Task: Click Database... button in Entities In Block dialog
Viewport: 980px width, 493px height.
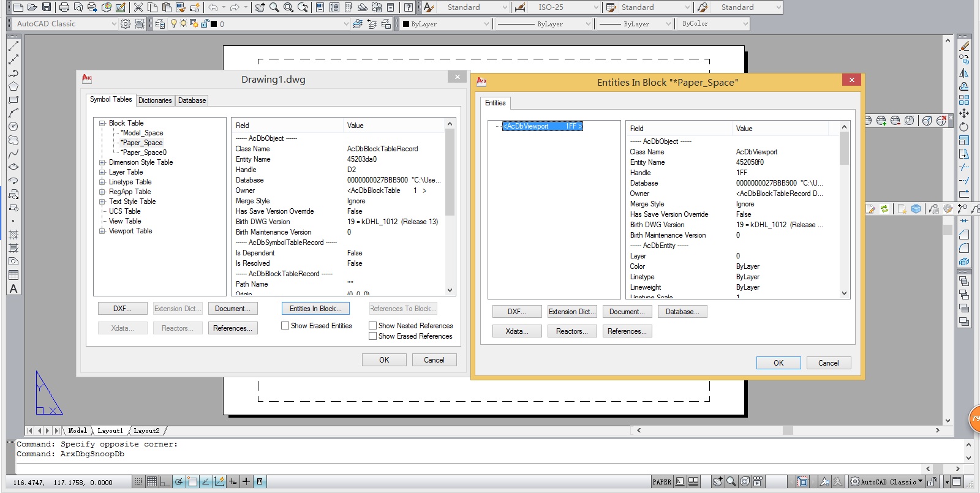Action: (683, 312)
